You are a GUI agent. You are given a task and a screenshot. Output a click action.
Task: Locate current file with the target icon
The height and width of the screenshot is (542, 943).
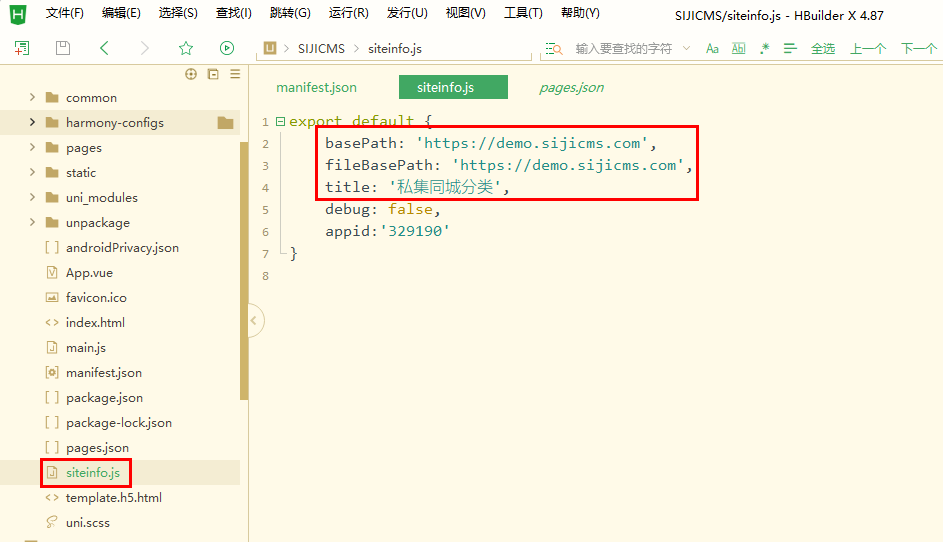pos(191,74)
